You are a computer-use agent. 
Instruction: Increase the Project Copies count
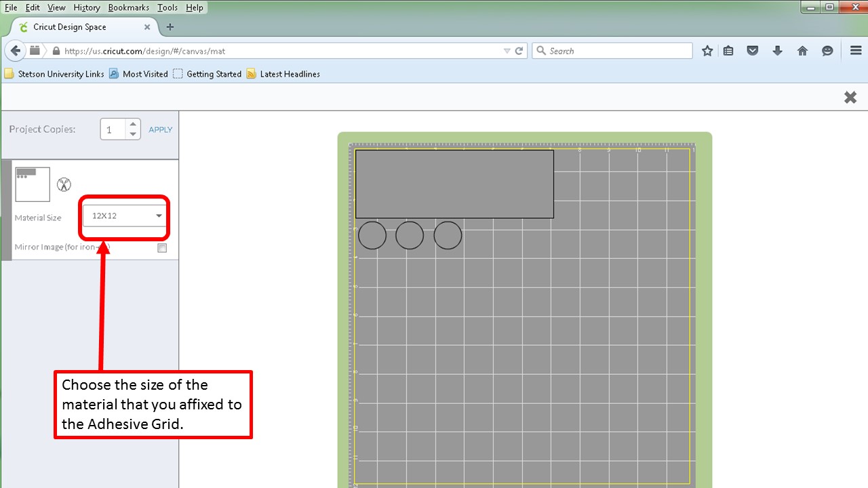pos(134,125)
